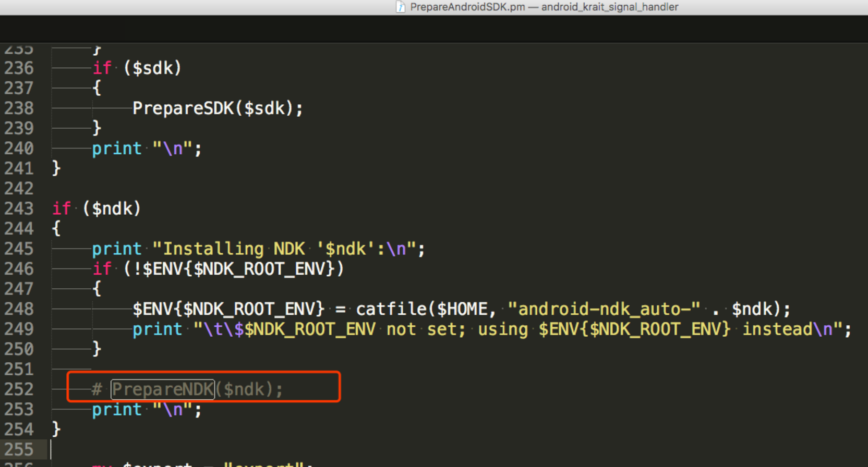Screen dimensions: 868x467
Task: Click line number 250 in the gutter
Action: tap(19, 349)
